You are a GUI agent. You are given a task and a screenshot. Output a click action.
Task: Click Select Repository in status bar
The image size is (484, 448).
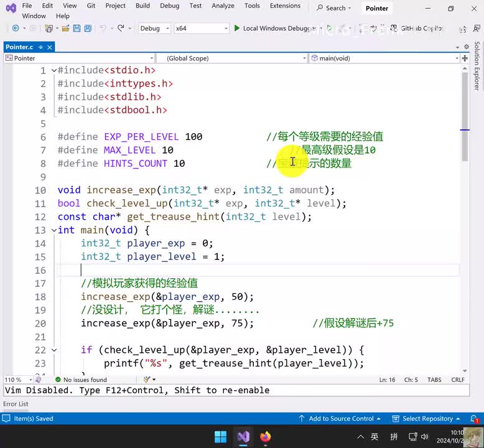(426, 419)
